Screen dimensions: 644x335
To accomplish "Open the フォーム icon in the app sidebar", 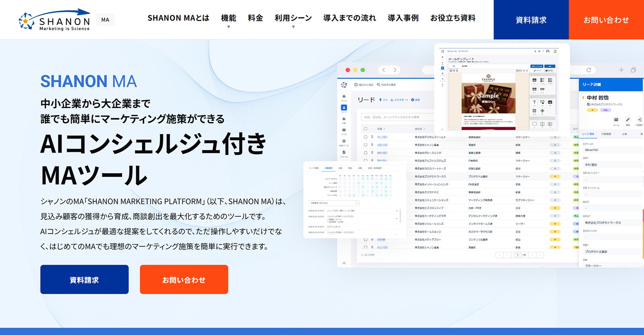I will (344, 152).
